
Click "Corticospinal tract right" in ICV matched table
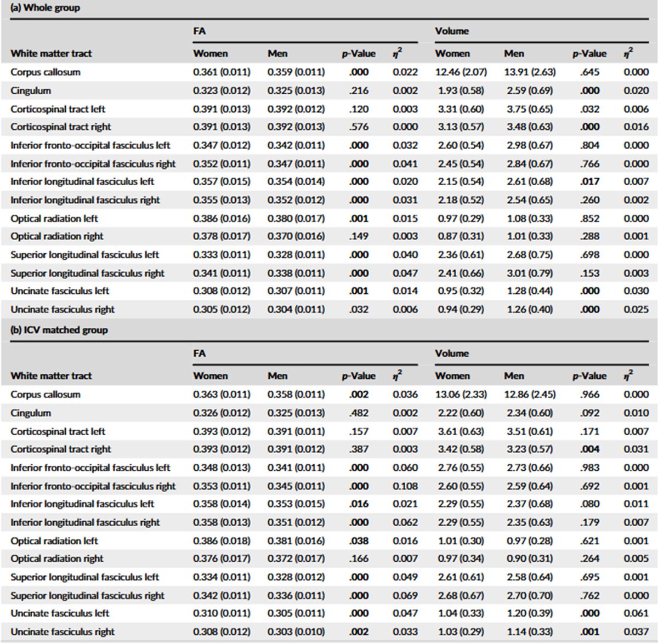pos(60,449)
